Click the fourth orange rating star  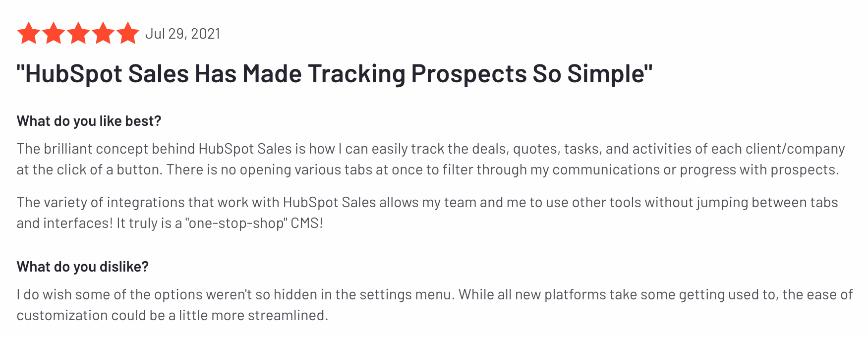(x=103, y=33)
